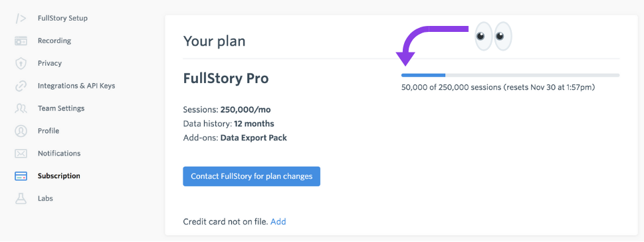Image resolution: width=644 pixels, height=242 pixels.
Task: Click the FullStory Setup code icon
Action: 21,19
